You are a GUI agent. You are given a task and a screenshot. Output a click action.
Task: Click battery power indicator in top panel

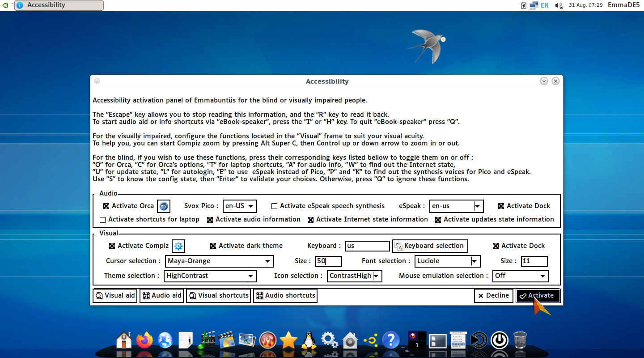click(x=524, y=5)
